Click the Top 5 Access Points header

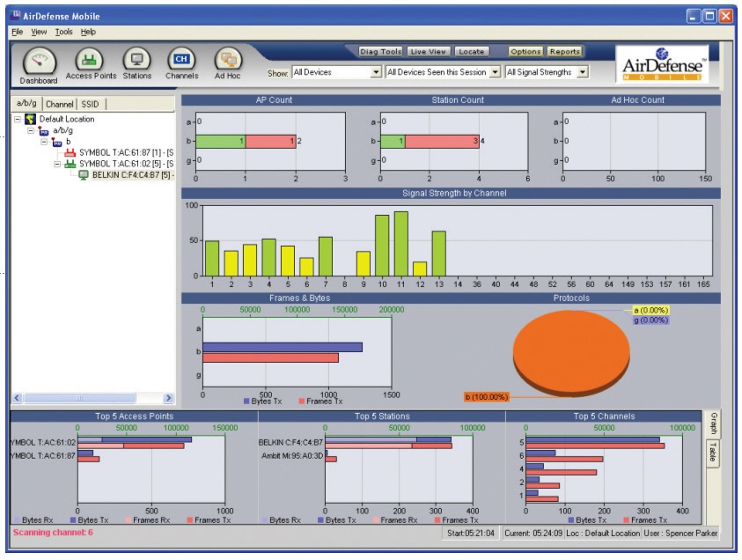pos(135,416)
